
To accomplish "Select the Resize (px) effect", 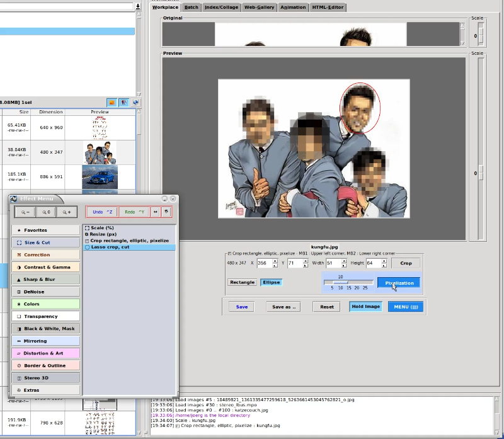I will [x=129, y=234].
